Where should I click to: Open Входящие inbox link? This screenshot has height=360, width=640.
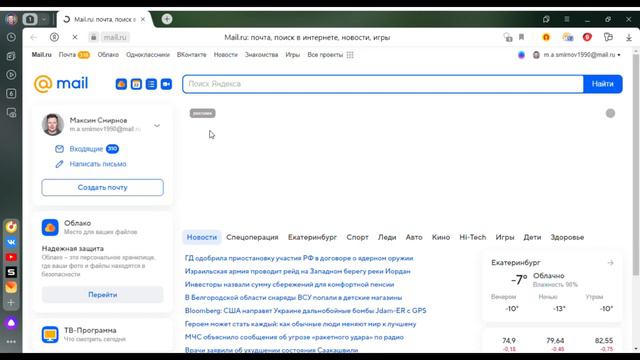(x=87, y=149)
